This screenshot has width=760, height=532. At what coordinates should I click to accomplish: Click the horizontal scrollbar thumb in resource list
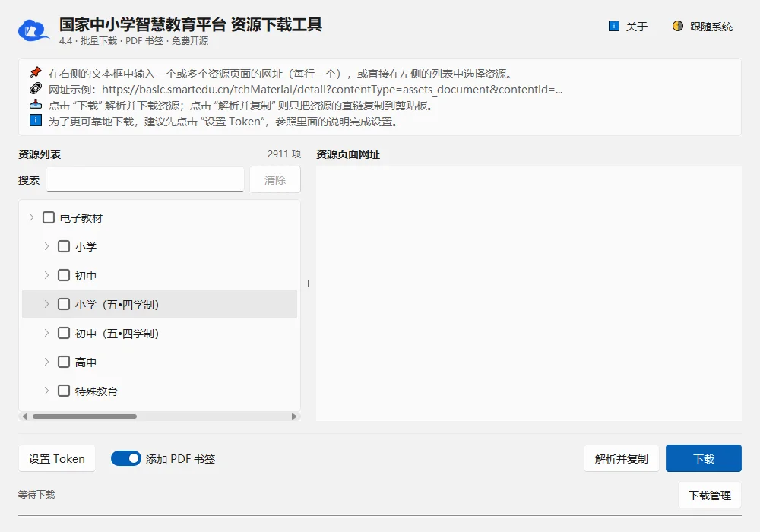pos(84,416)
